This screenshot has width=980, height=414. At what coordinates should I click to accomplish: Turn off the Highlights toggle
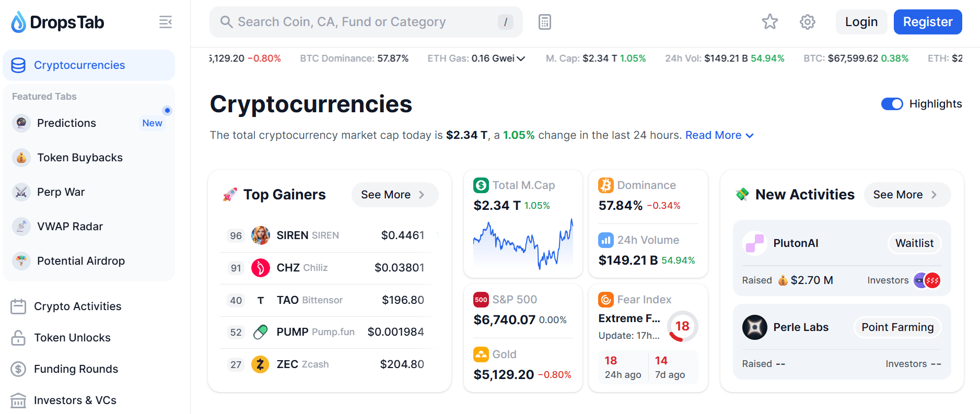892,104
